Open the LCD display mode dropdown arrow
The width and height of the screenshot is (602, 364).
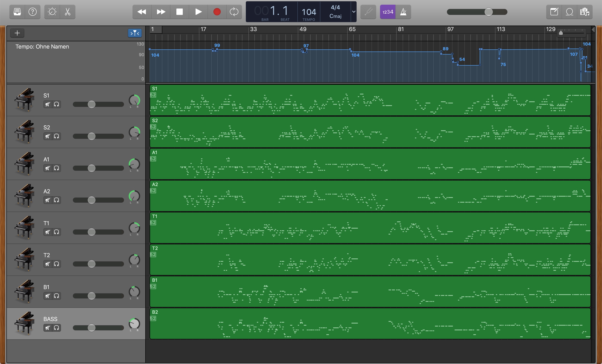click(x=354, y=12)
